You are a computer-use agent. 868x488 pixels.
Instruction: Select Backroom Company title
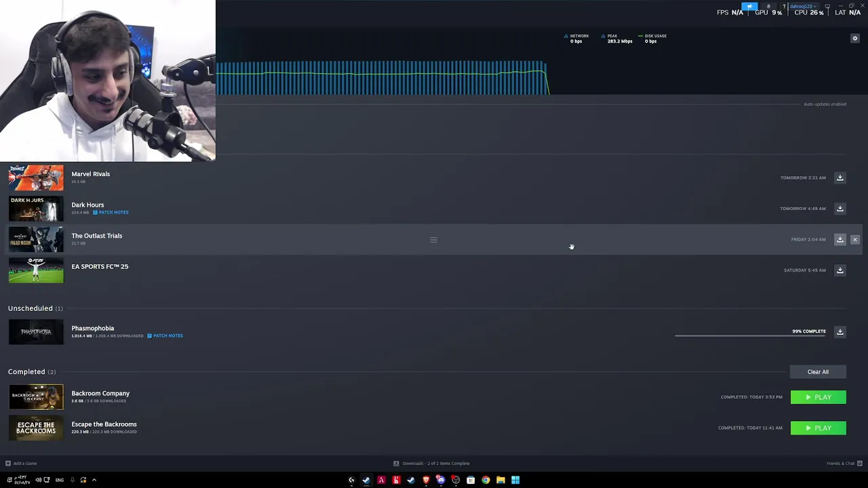pos(100,393)
